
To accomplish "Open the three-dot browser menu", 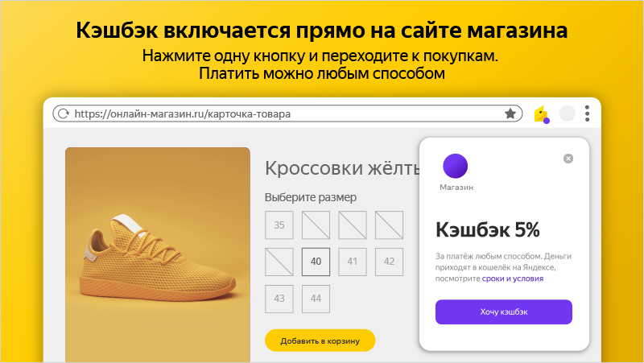I will (x=588, y=113).
